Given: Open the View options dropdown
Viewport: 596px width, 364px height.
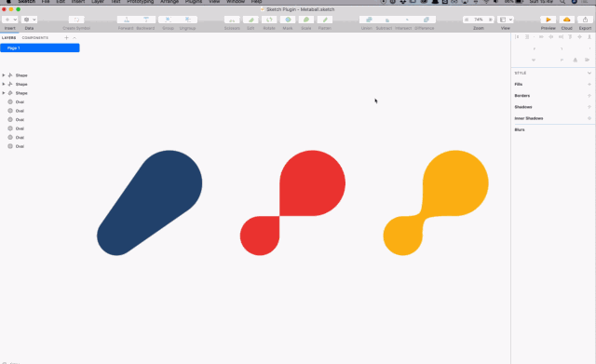Looking at the screenshot, I should click(506, 20).
